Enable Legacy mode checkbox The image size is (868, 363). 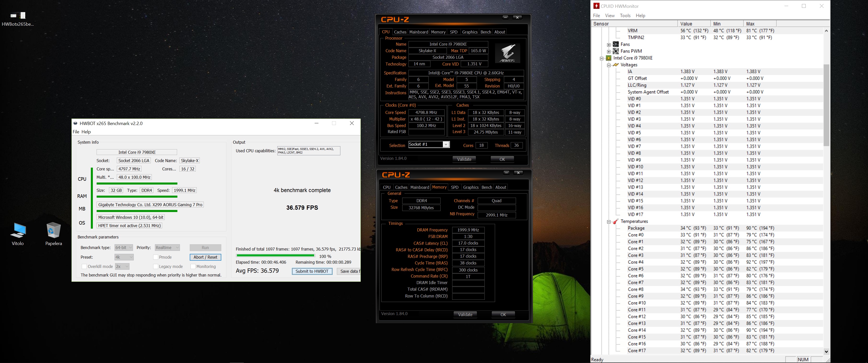[155, 266]
